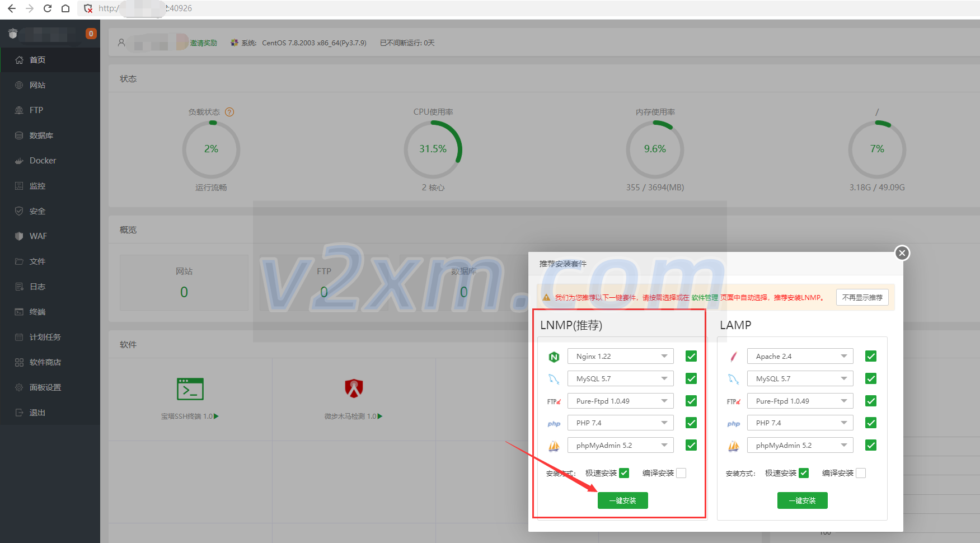Click the PHP logo in LNMP list
The height and width of the screenshot is (543, 980).
tap(554, 424)
